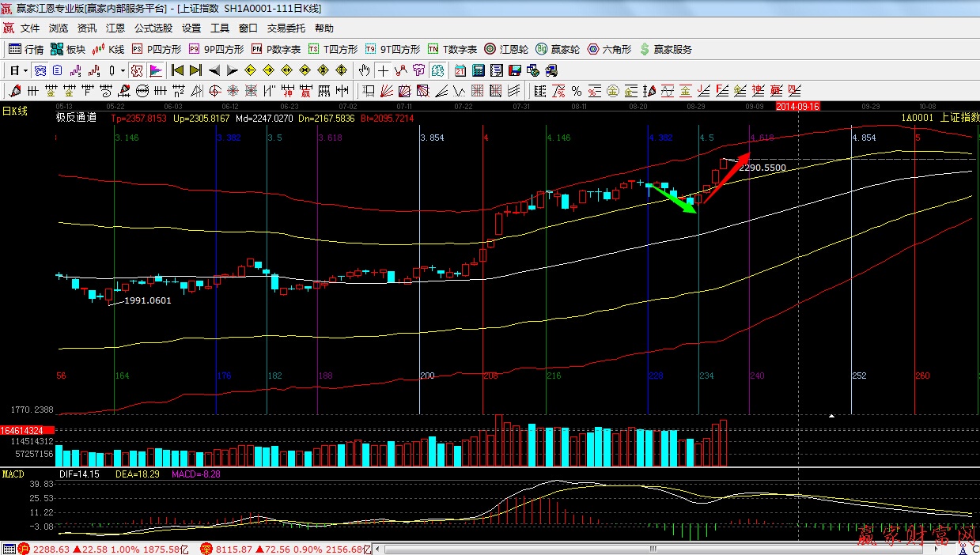
Task: Click the 赢家服务 dollar-sign icon
Action: (645, 49)
